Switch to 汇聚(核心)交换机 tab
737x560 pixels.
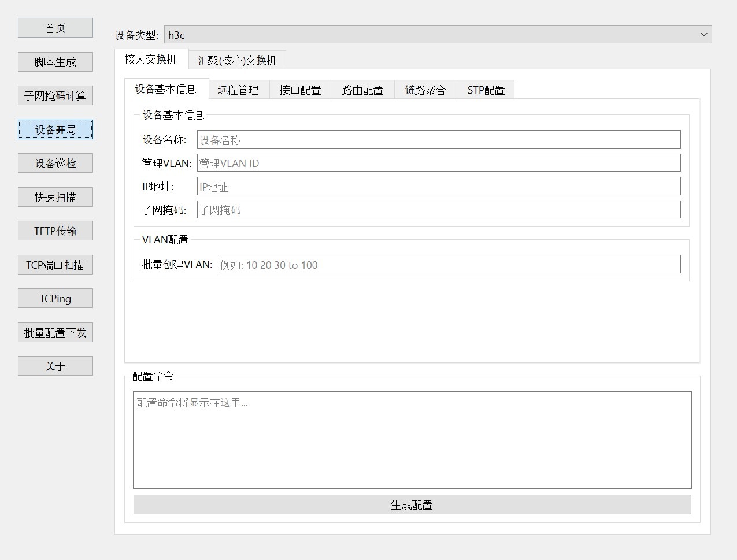237,60
